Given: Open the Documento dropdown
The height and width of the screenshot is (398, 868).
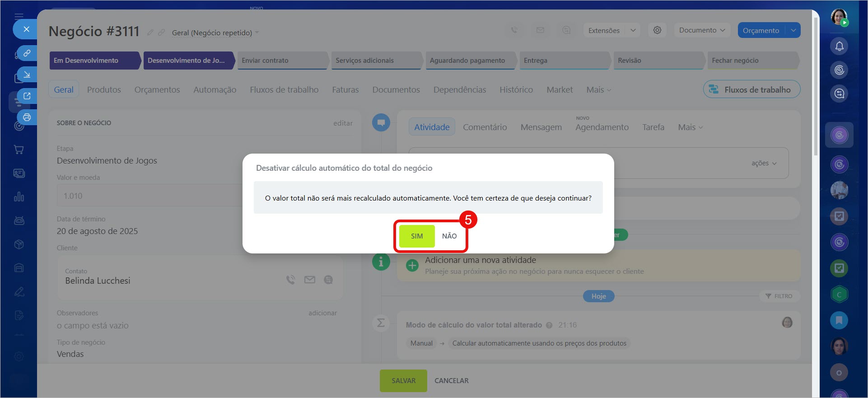Looking at the screenshot, I should [702, 30].
